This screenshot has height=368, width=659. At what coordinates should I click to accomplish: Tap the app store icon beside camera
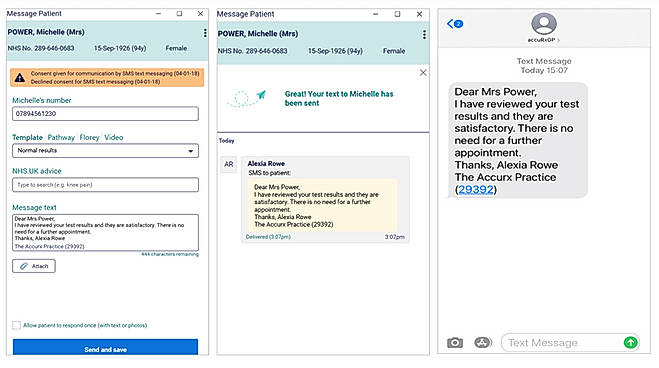[x=483, y=343]
